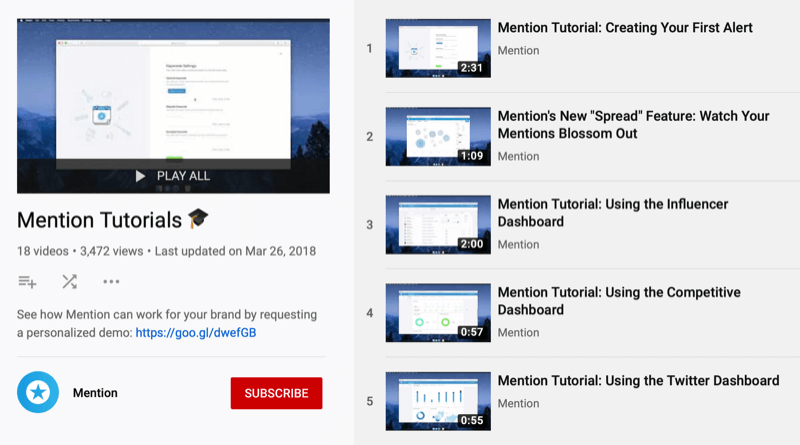Click index number 2 in the playlist
800x445 pixels.
point(369,137)
